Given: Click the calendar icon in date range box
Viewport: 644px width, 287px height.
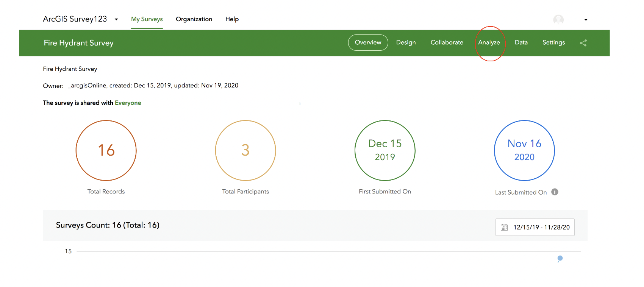Looking at the screenshot, I should pyautogui.click(x=504, y=227).
